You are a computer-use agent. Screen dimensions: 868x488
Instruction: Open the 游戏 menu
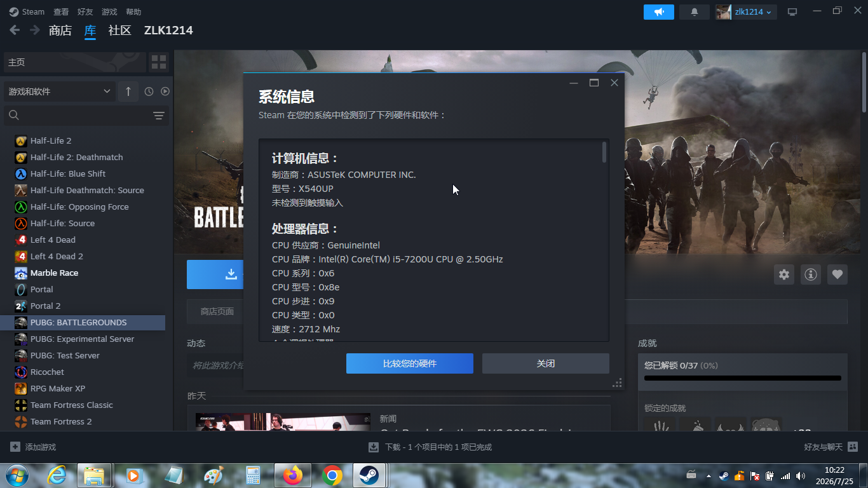tap(109, 12)
